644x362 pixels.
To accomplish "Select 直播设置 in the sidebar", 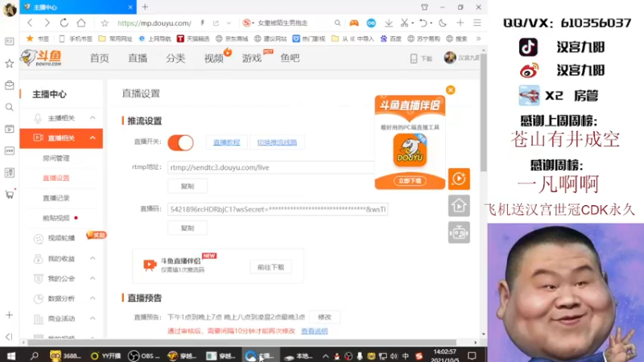I will [x=56, y=178].
